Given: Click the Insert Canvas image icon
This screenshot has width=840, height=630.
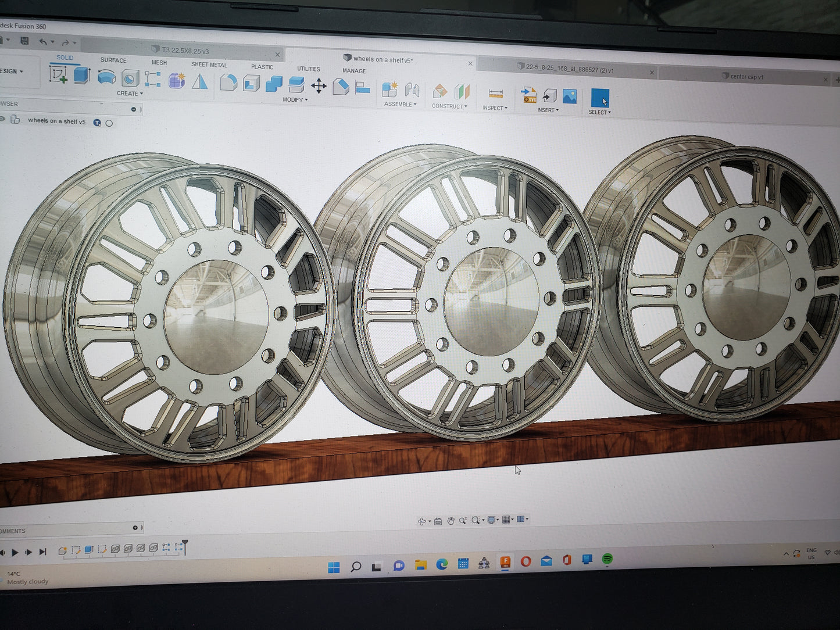Looking at the screenshot, I should click(x=570, y=96).
